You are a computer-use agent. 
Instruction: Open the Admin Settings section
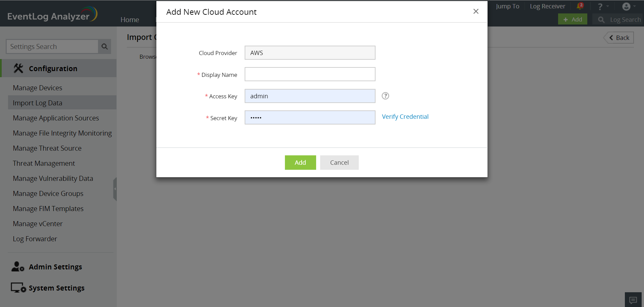(55, 267)
